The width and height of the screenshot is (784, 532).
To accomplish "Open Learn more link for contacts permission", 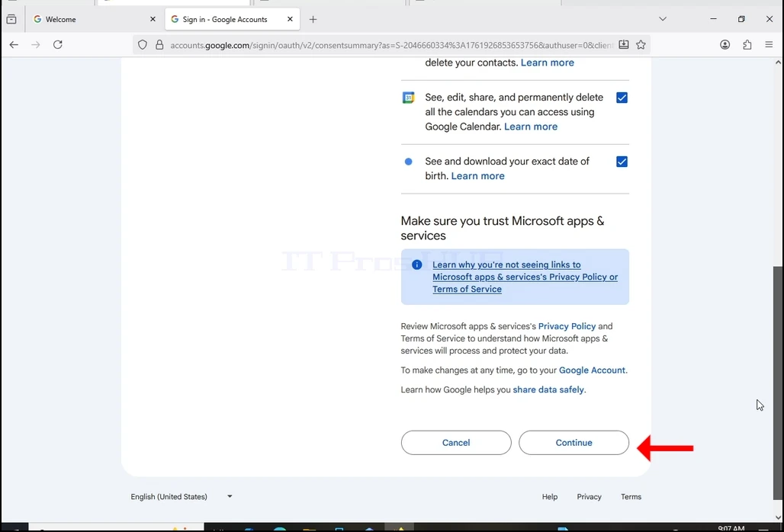I will (548, 62).
